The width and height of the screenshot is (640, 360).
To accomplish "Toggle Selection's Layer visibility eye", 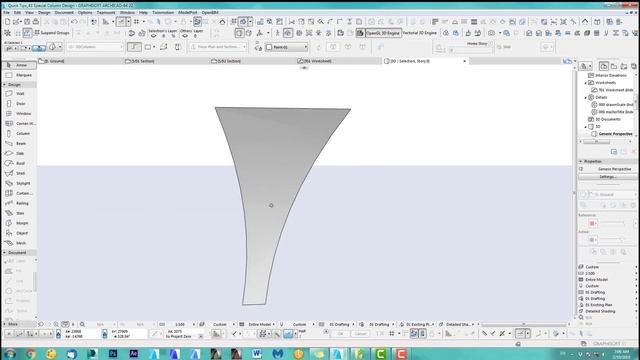I will (153, 36).
